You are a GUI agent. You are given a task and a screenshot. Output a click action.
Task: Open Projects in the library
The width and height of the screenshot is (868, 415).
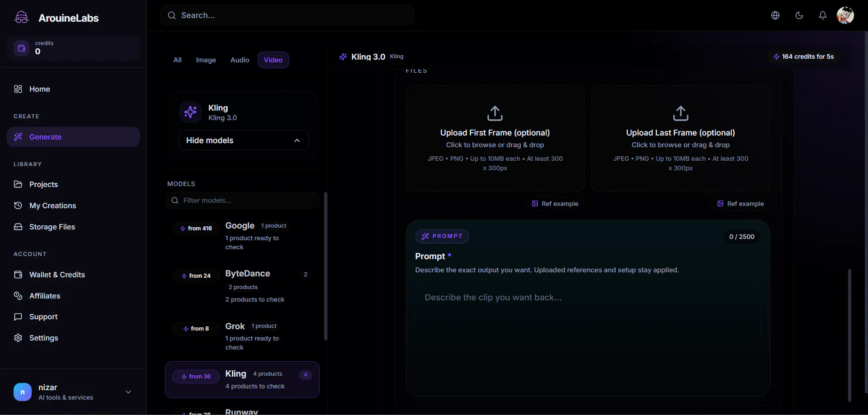coord(73,184)
